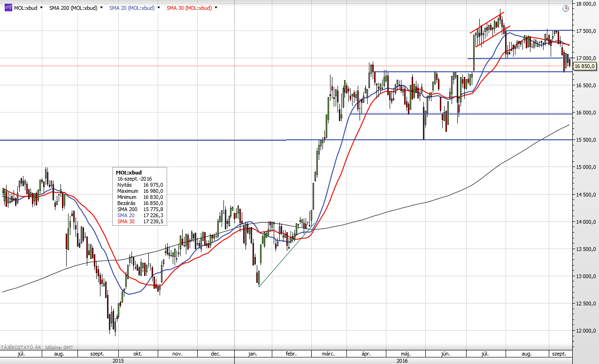599x364 pixels.
Task: Click the clock icon in chart corner
Action: [x=566, y=8]
